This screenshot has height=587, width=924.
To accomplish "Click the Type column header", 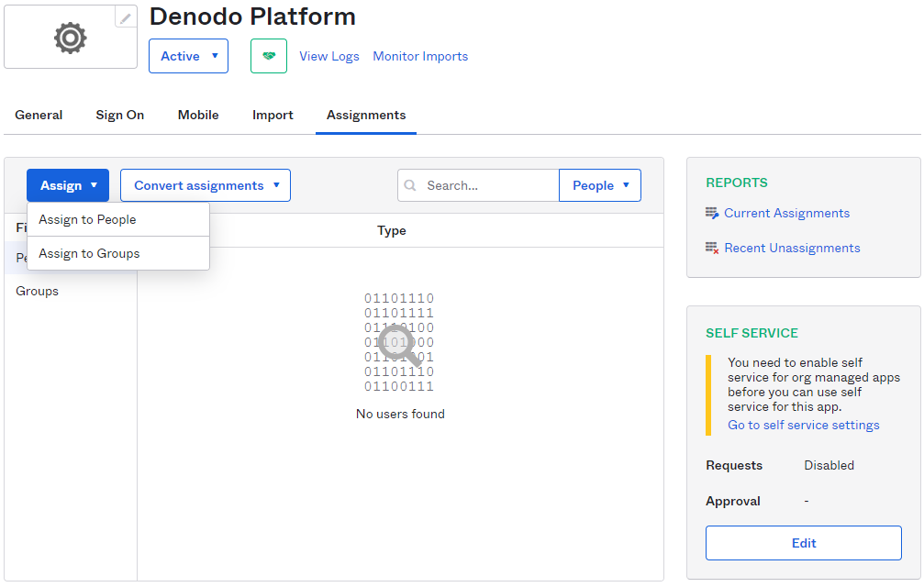I will (392, 231).
